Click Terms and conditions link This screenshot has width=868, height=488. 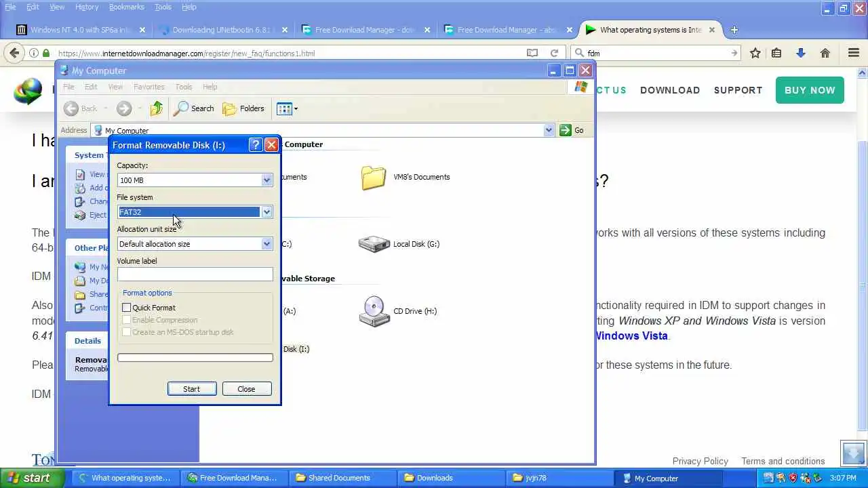tap(783, 461)
